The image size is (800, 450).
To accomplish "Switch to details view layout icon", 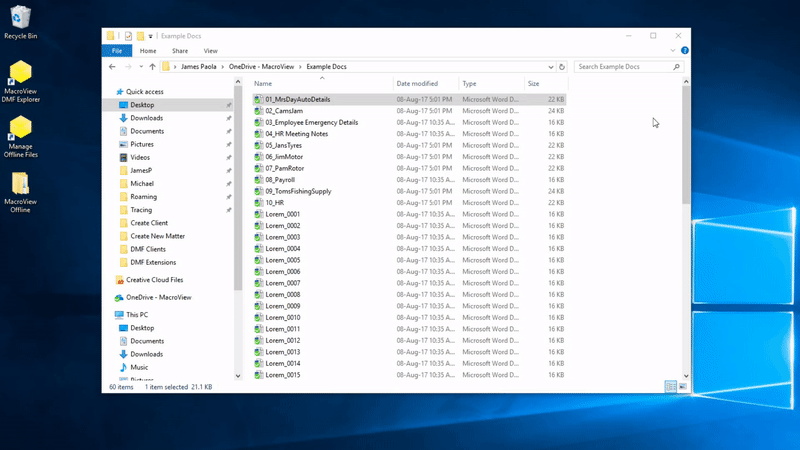I will [670, 387].
